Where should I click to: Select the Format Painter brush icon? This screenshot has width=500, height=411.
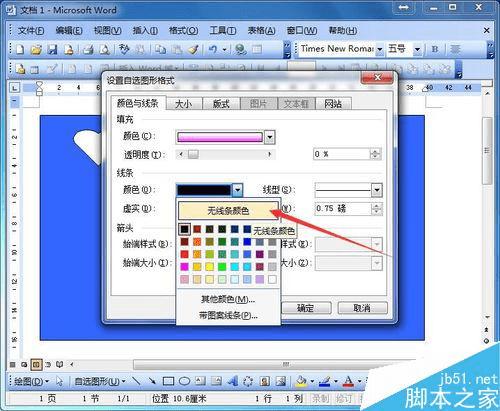point(194,50)
